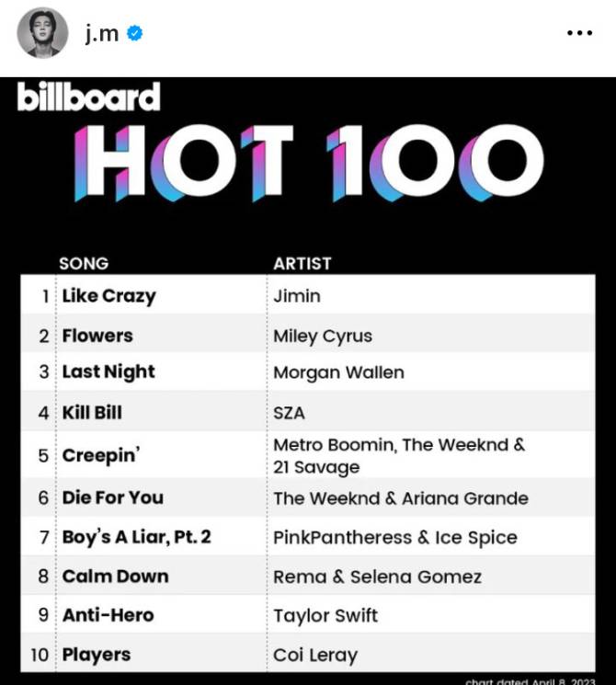Click the SZA artist entry
The height and width of the screenshot is (685, 616).
289,413
